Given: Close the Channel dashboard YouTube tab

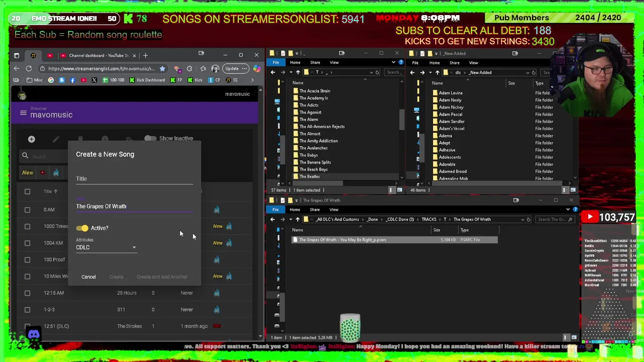Looking at the screenshot, I should pyautogui.click(x=133, y=55).
